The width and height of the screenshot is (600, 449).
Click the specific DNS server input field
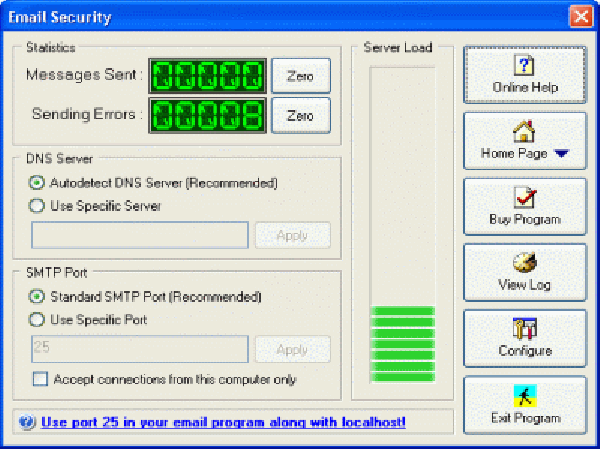tap(140, 235)
